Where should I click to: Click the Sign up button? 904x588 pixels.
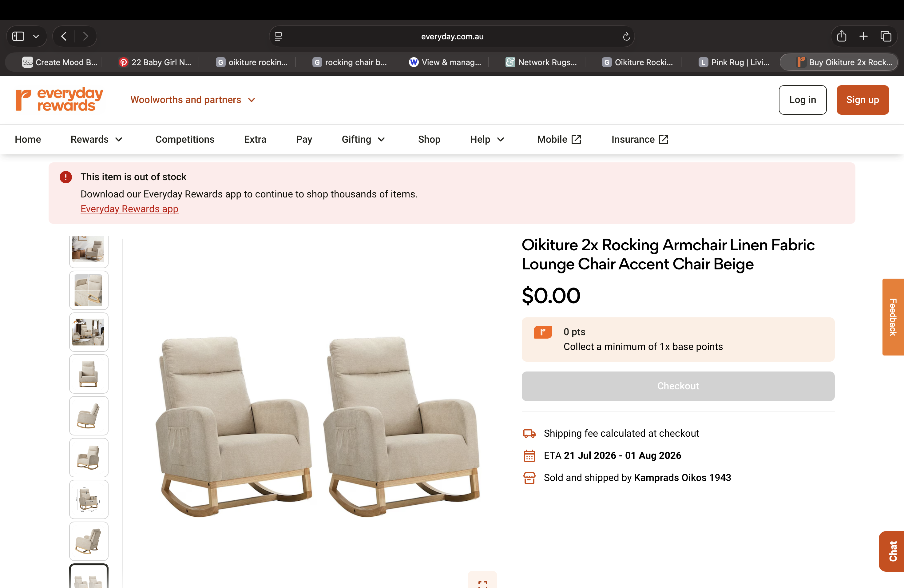(x=862, y=100)
